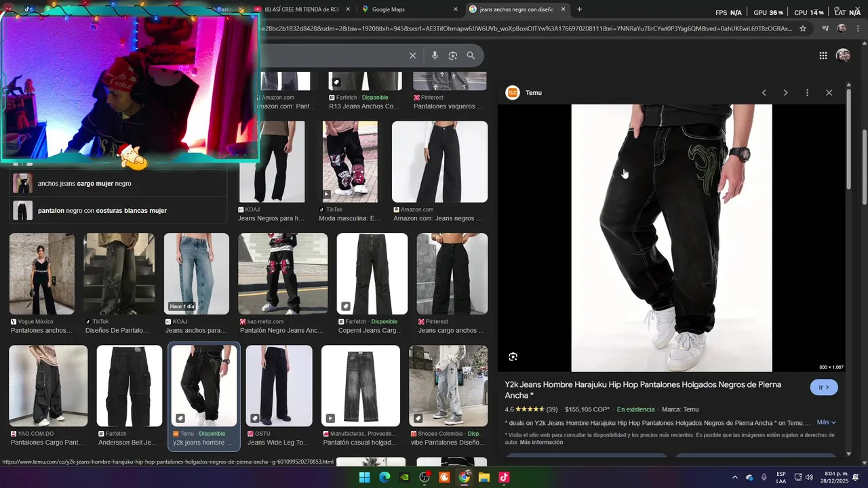The height and width of the screenshot is (488, 868).
Task: Click the Temu source name in the preview header
Action: [534, 93]
